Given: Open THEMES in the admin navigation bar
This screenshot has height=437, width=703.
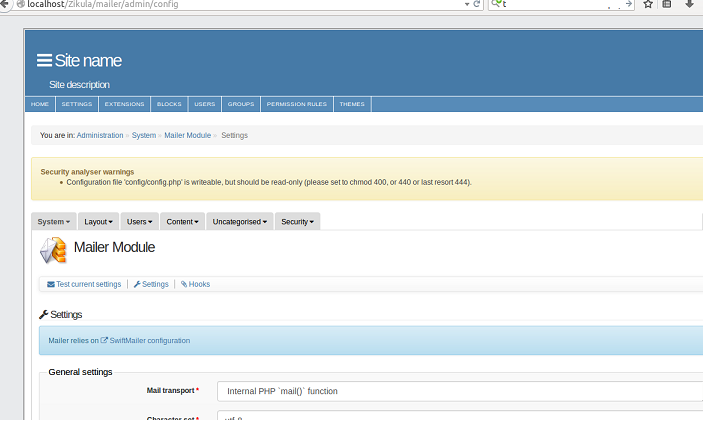Looking at the screenshot, I should 352,104.
